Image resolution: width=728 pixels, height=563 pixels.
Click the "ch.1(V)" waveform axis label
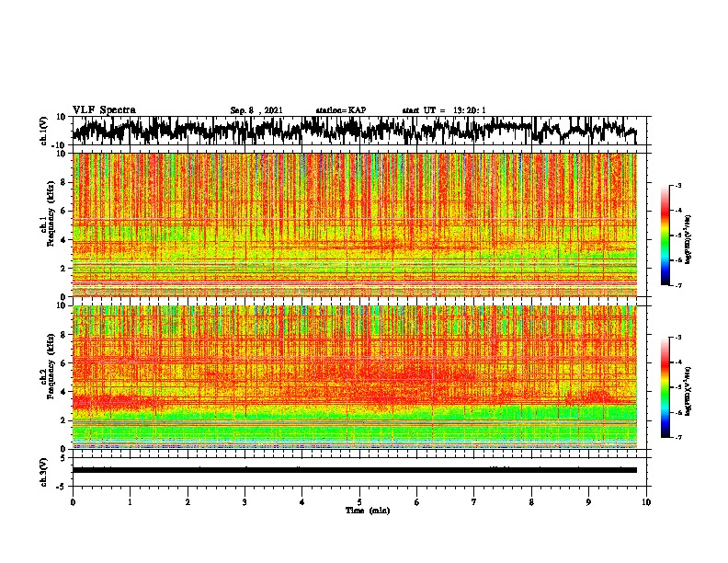pyautogui.click(x=44, y=131)
